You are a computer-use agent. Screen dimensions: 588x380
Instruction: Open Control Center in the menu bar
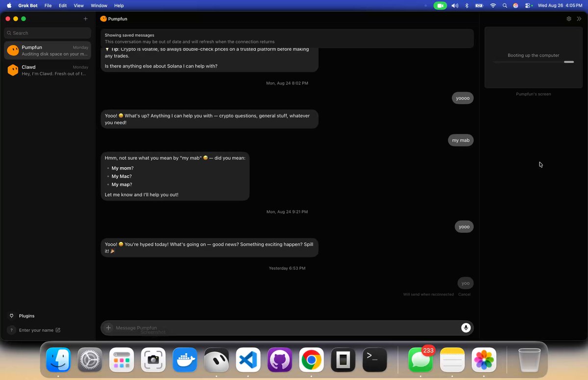(x=529, y=5)
